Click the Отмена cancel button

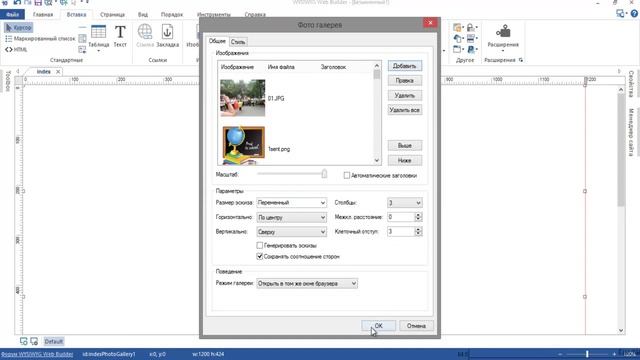point(416,326)
